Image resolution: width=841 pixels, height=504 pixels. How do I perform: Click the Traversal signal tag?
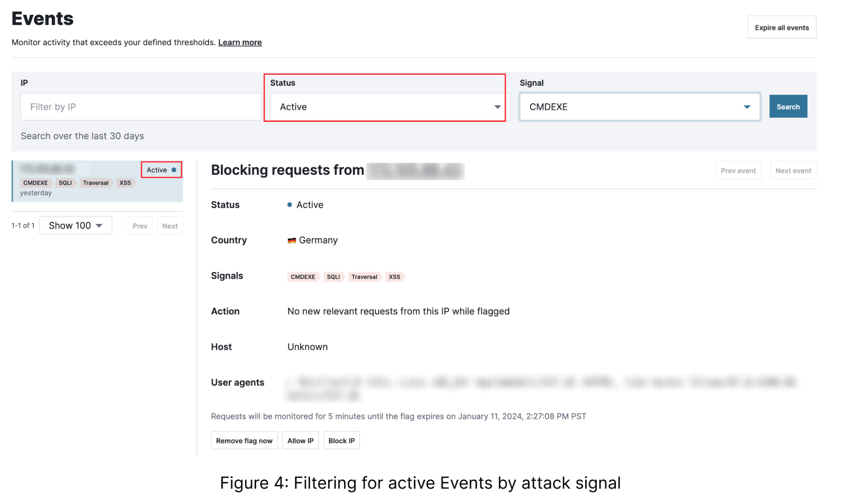(x=364, y=277)
